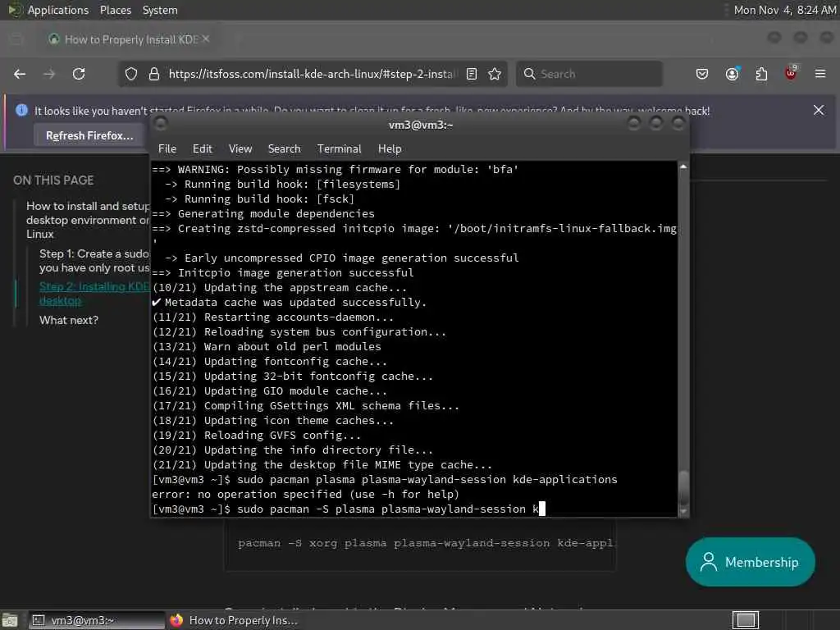Toggle reader view icon in the address bar

(472, 74)
